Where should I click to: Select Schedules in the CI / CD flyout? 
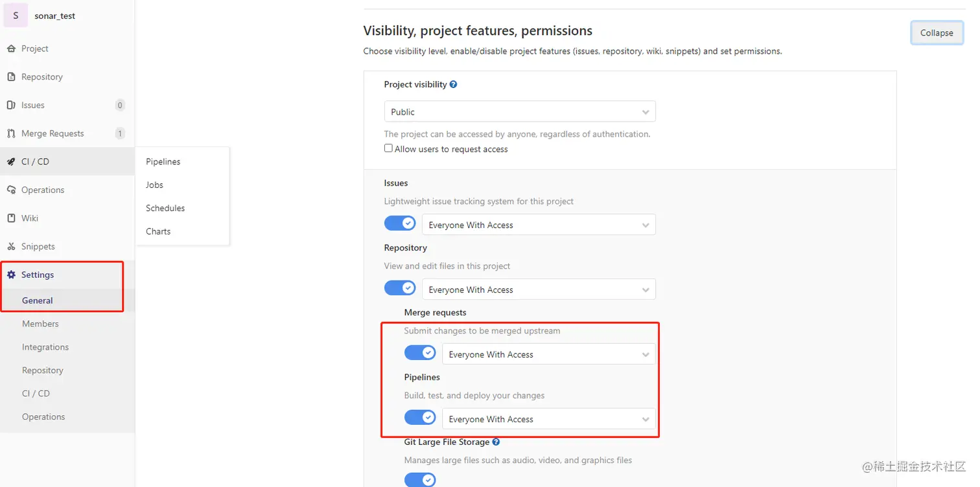165,208
